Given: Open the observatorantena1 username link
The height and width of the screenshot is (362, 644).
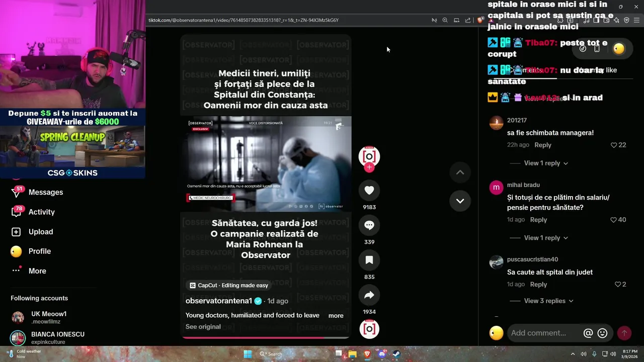Looking at the screenshot, I should [x=219, y=301].
